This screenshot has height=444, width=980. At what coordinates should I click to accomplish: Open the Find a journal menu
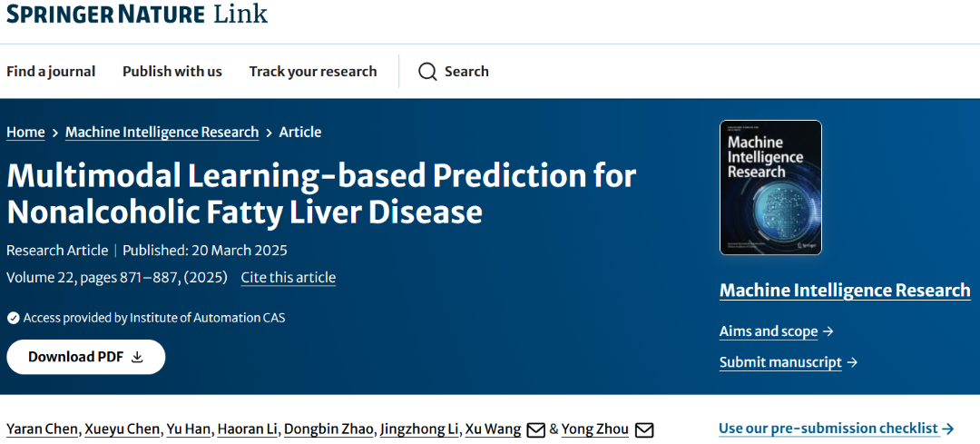(51, 72)
